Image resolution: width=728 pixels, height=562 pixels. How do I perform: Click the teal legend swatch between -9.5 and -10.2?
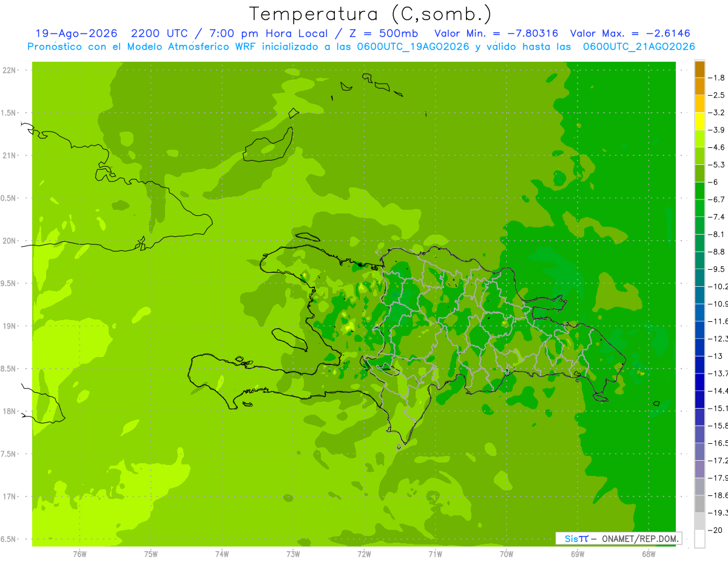tap(699, 278)
